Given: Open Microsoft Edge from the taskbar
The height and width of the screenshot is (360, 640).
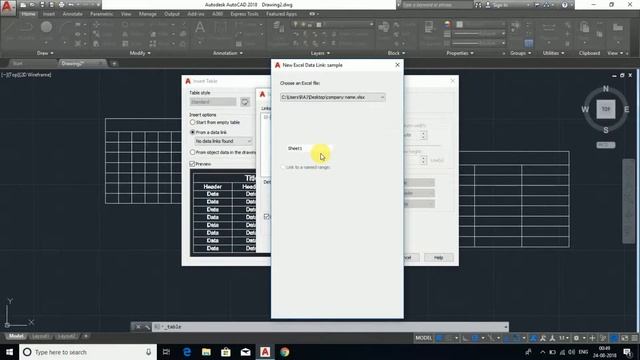Looking at the screenshot, I should click(x=187, y=352).
